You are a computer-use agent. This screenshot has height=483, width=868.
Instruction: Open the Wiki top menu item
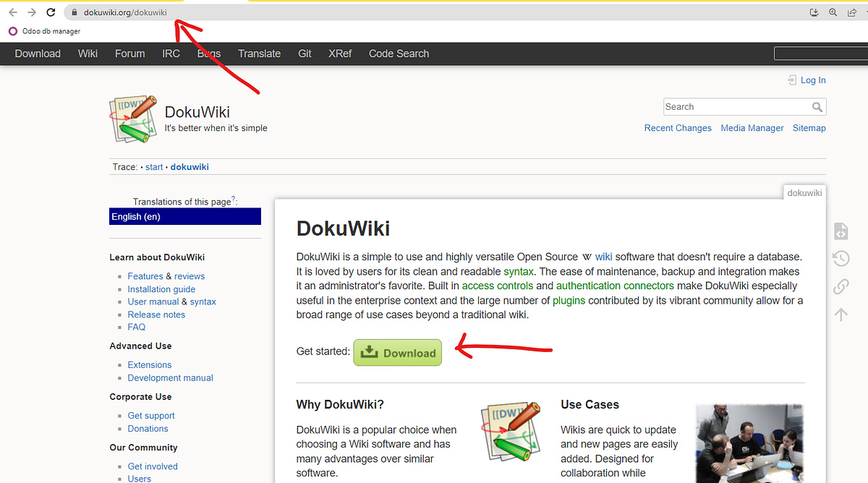tap(88, 54)
